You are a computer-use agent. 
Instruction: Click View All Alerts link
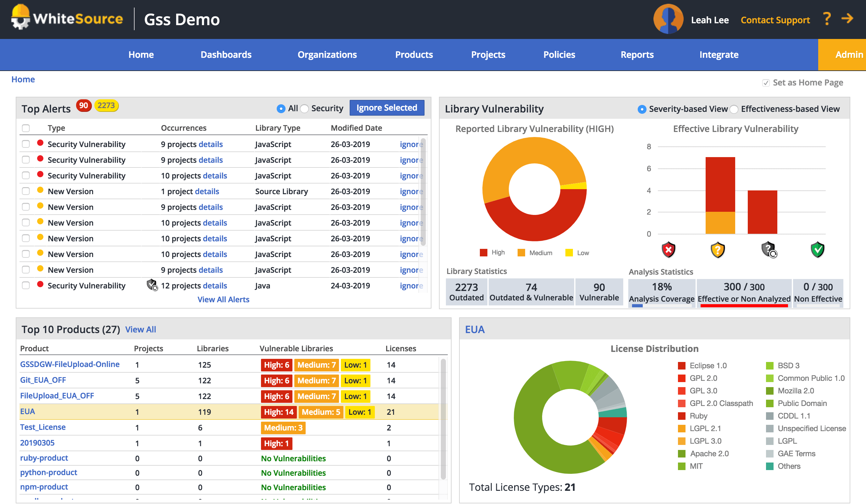(x=223, y=299)
